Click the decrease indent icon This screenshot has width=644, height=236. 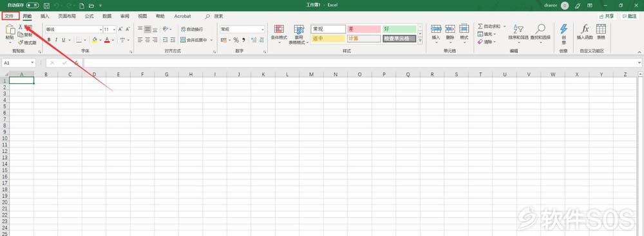tap(165, 40)
